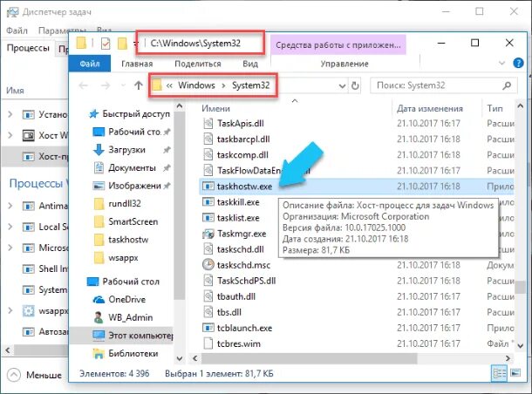Select the taskcomp.dll file
532x394 pixels.
242,155
